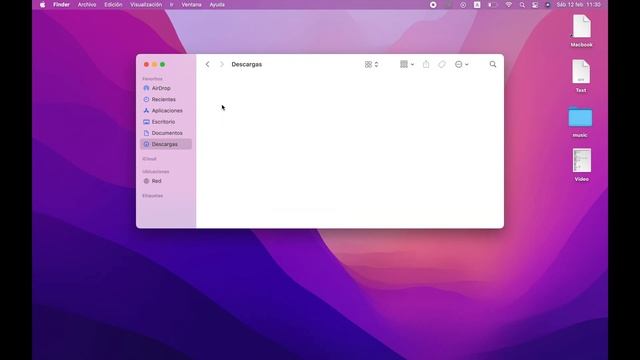Click the Descargas window title

(x=247, y=64)
